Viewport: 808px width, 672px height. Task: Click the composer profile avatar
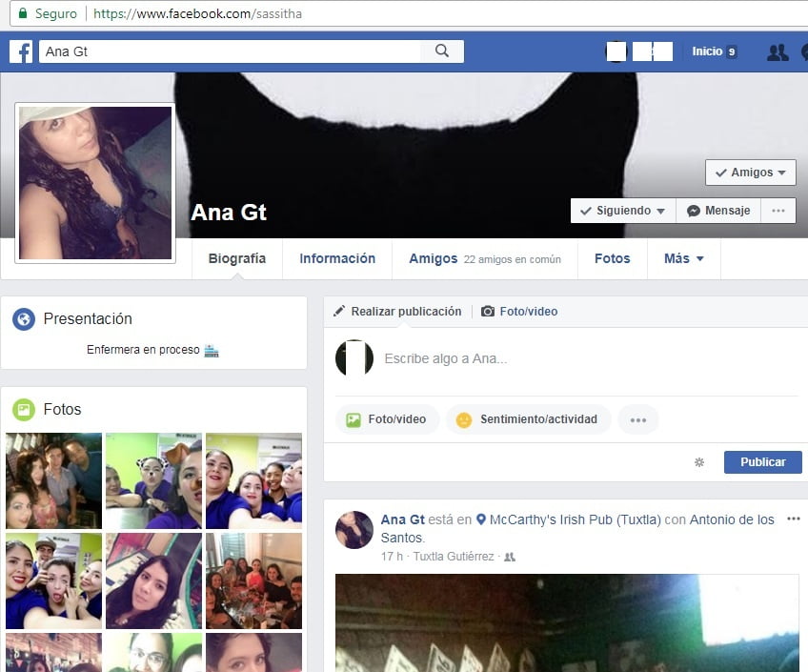(354, 358)
